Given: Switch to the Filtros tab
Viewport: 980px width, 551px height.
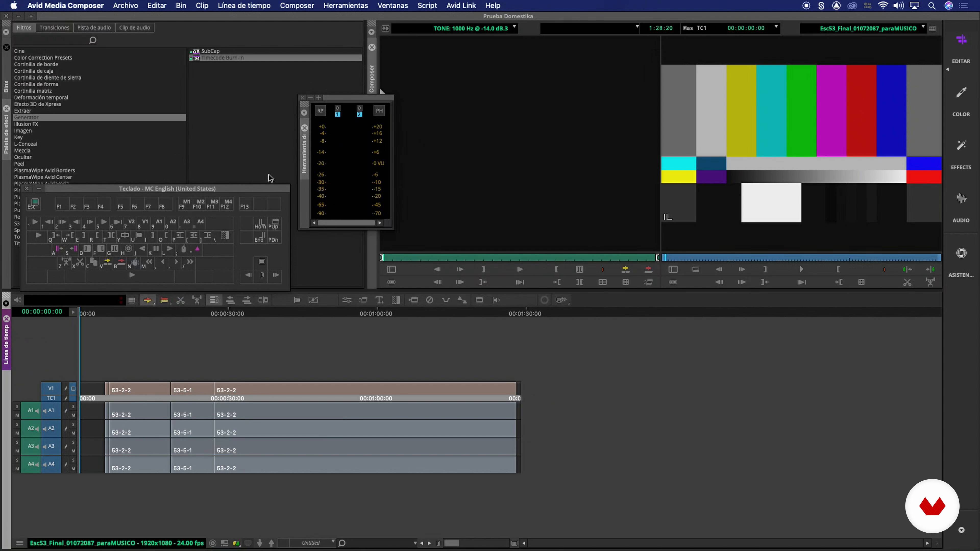Looking at the screenshot, I should point(24,27).
